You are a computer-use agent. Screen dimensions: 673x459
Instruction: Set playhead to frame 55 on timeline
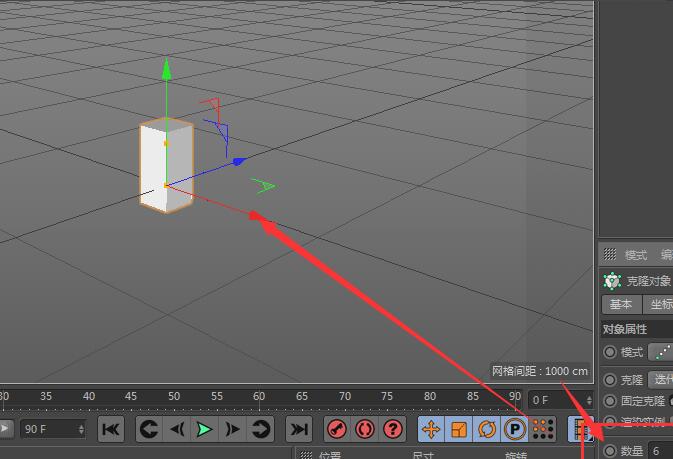(217, 396)
